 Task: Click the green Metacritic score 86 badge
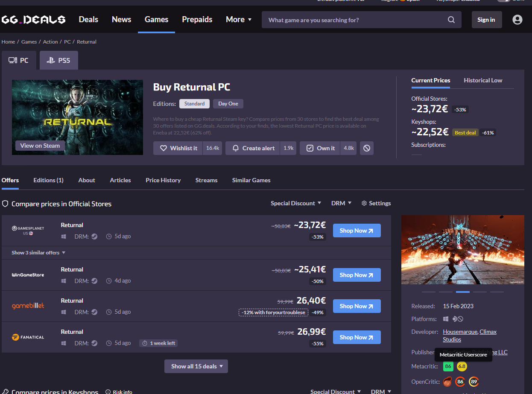click(x=448, y=366)
